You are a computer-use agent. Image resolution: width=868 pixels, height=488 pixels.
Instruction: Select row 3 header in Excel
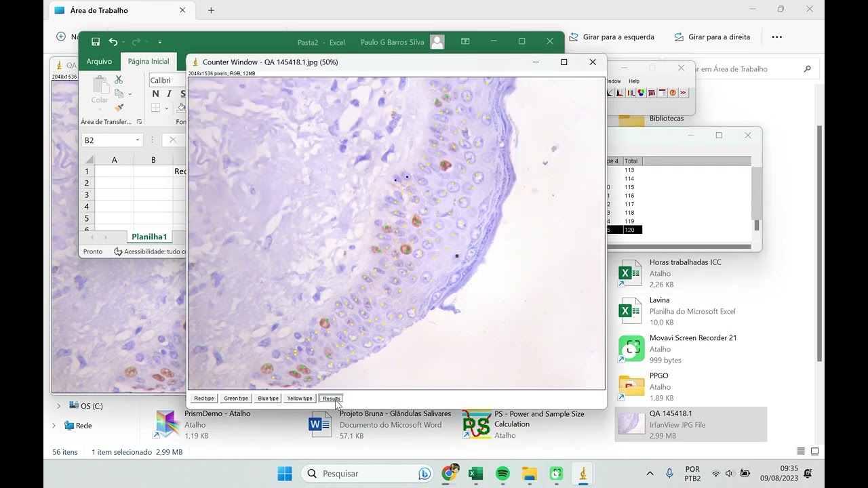tap(87, 195)
